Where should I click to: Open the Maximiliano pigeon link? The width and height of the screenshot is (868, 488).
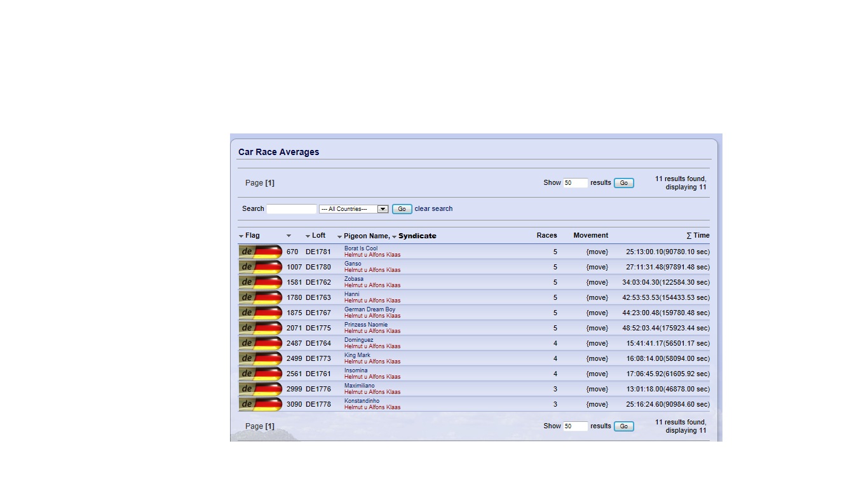click(x=360, y=386)
